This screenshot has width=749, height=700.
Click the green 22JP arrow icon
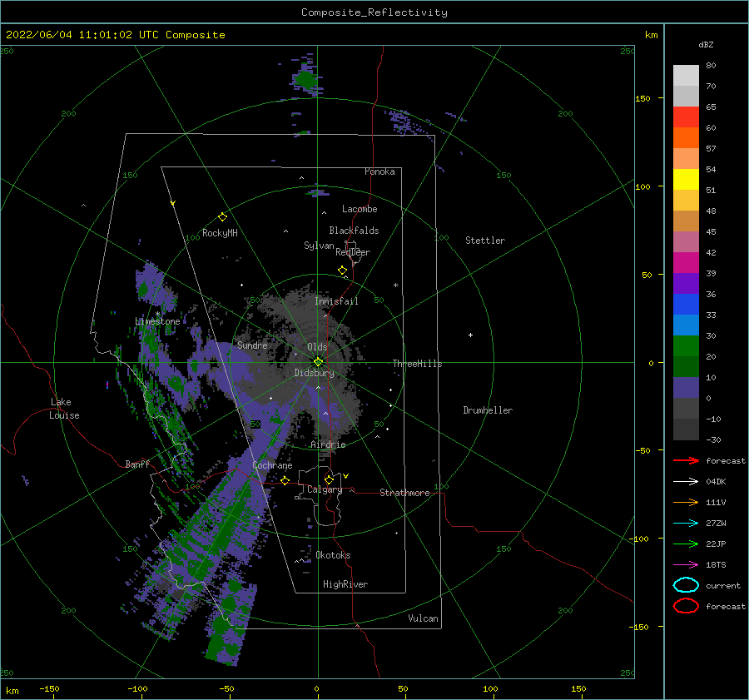point(686,544)
